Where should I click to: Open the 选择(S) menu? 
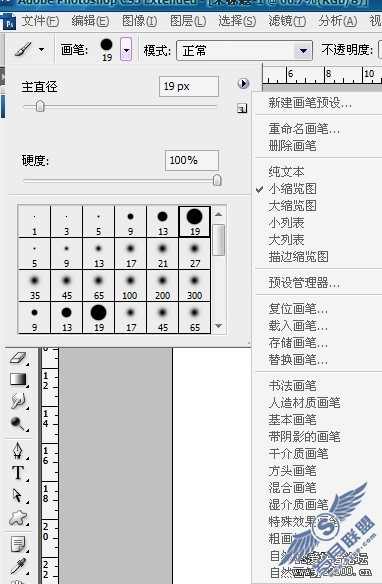(237, 21)
